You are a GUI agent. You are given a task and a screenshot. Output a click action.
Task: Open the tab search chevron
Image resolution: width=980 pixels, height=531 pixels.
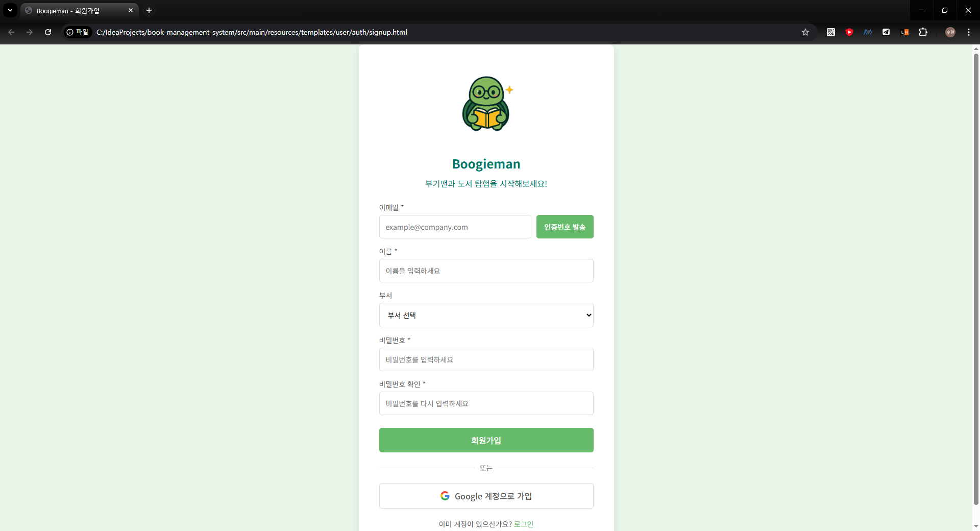10,10
